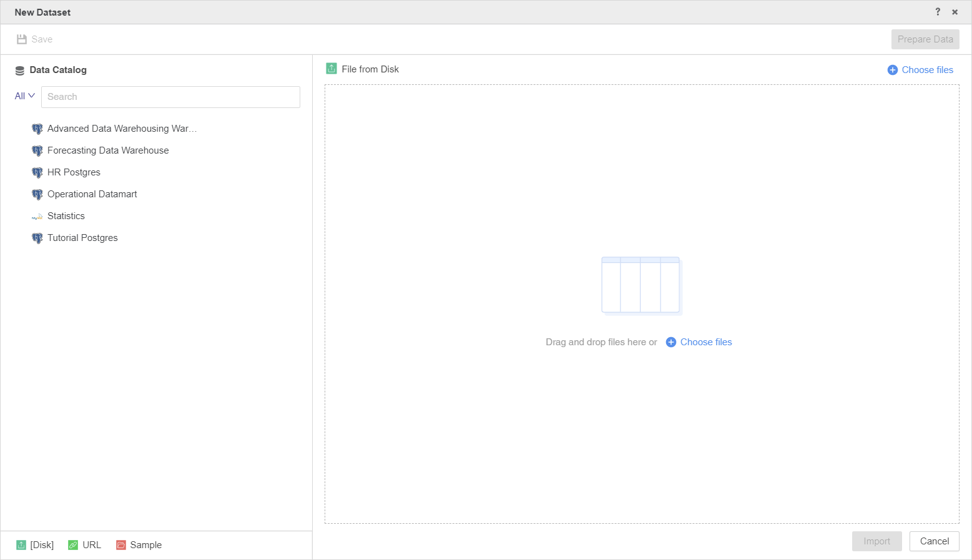This screenshot has height=560, width=972.
Task: Click Choose files link at top right
Action: 921,70
